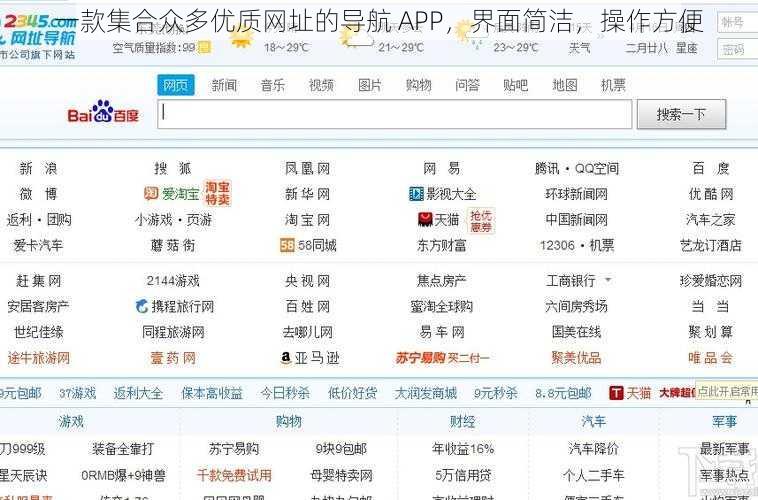Open the 途牛旅游网 link
The image size is (758, 500).
tap(39, 358)
